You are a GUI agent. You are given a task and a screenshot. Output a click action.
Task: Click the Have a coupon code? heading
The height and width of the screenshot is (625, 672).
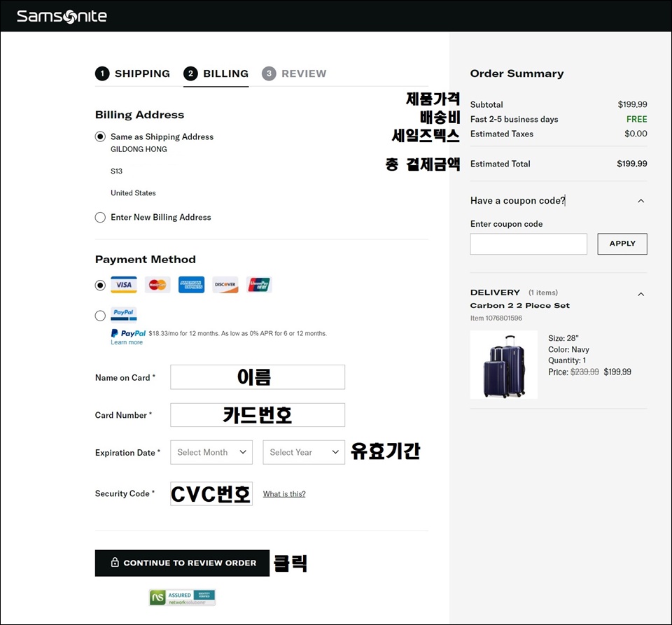(518, 200)
